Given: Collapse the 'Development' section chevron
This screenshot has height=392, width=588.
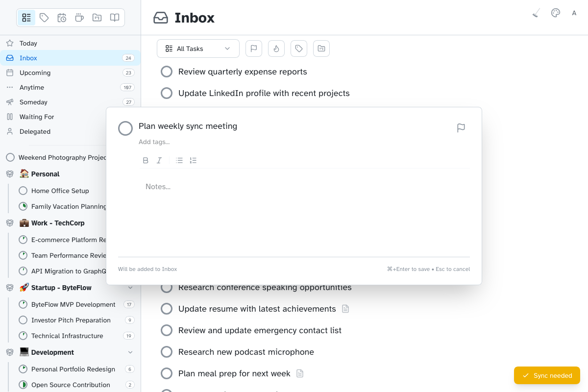Looking at the screenshot, I should click(x=130, y=352).
